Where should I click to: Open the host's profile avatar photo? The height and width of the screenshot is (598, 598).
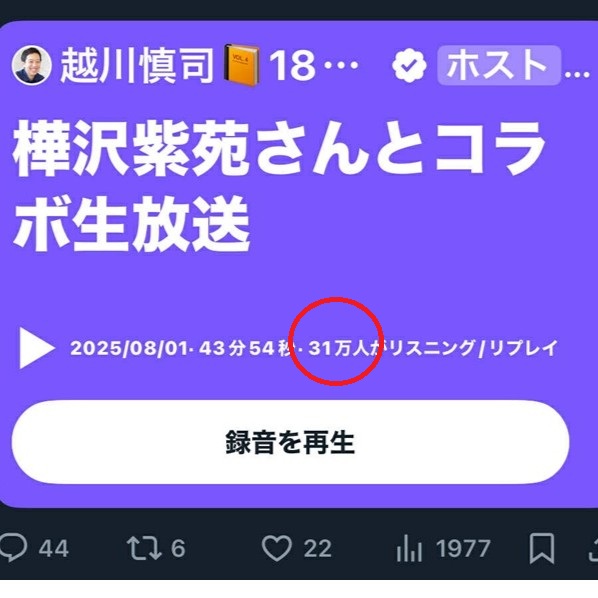[31, 65]
